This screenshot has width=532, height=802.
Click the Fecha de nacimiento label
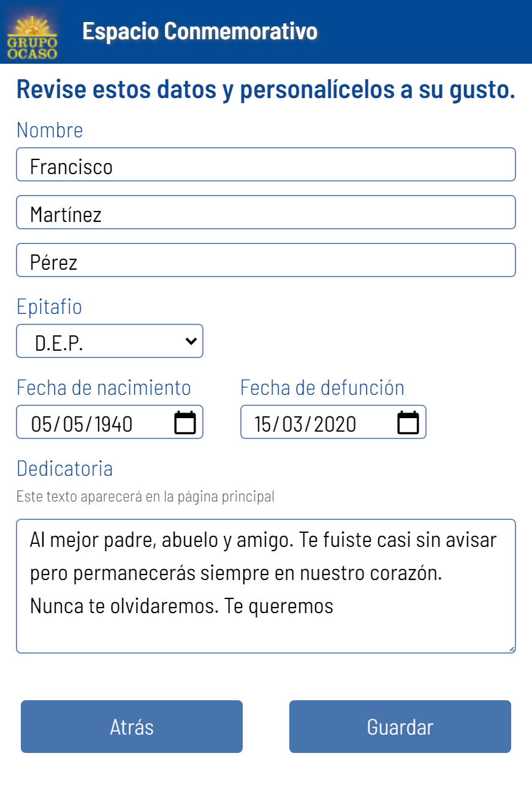click(x=104, y=388)
